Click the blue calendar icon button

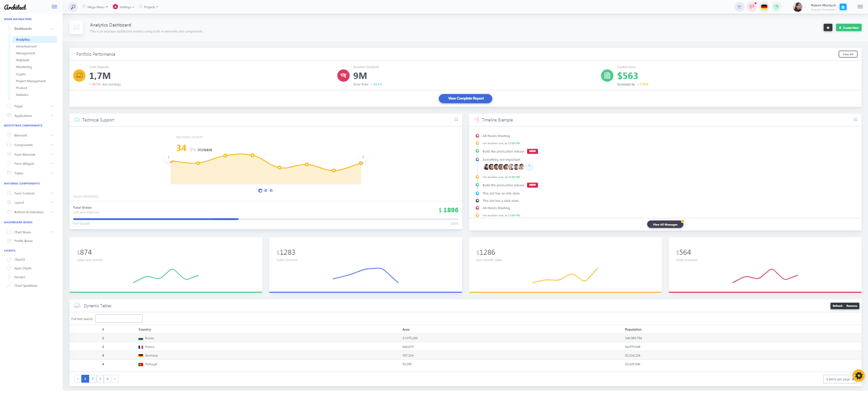coord(843,7)
